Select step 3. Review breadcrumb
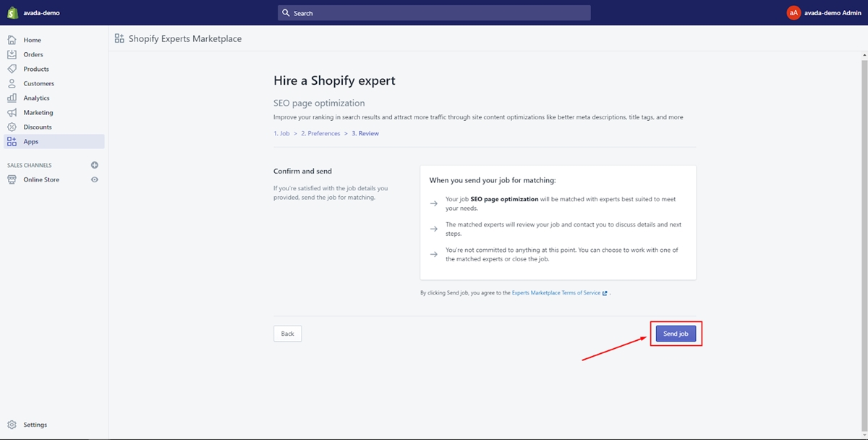The width and height of the screenshot is (868, 440). click(365, 133)
